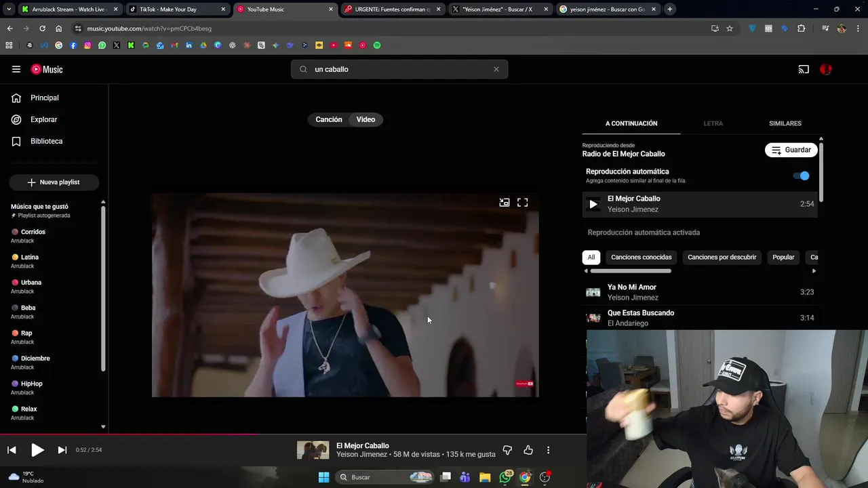This screenshot has height=488, width=868.
Task: Skip to previous track
Action: [12, 450]
